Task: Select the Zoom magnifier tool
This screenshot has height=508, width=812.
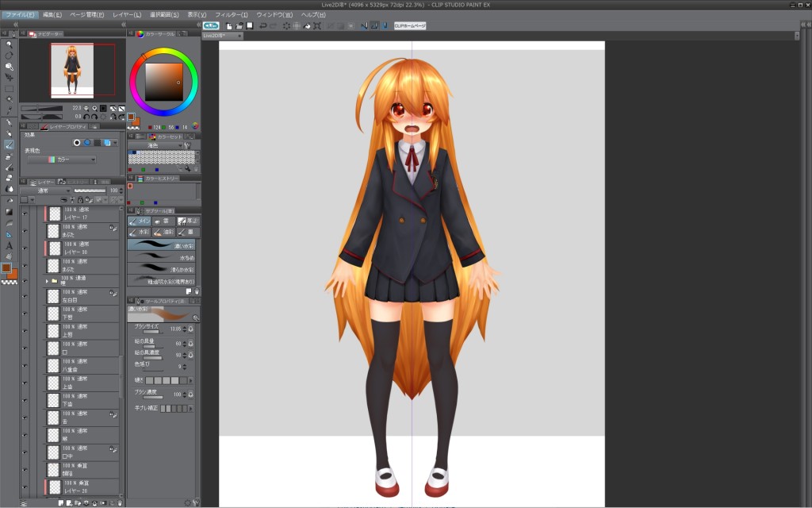Action: click(9, 44)
